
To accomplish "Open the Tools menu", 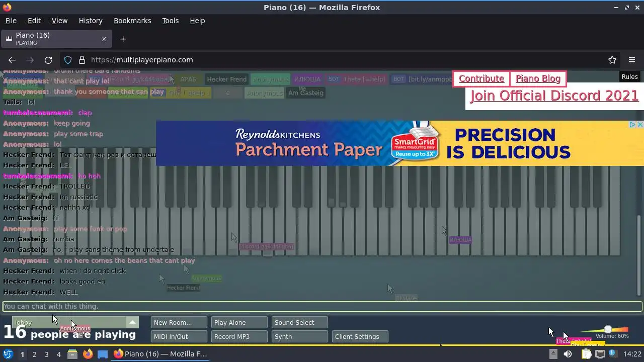I will click(x=170, y=21).
